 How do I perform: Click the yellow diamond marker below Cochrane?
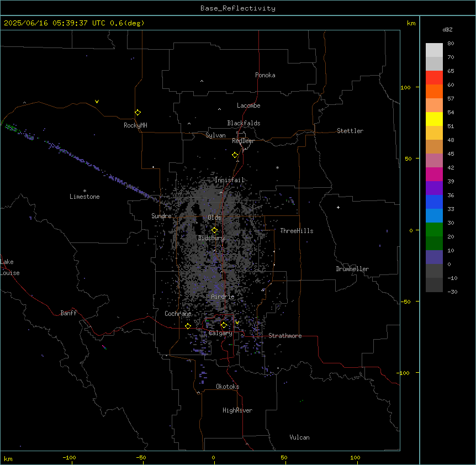(x=188, y=326)
